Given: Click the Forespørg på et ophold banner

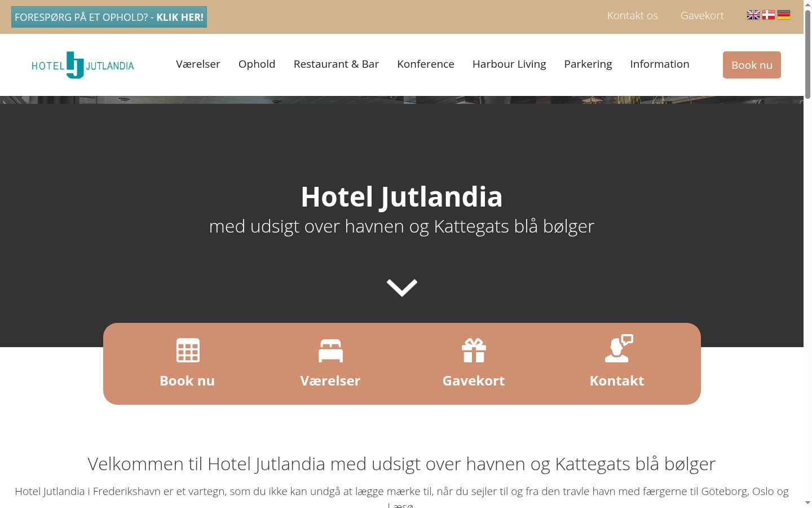Looking at the screenshot, I should click(x=109, y=17).
